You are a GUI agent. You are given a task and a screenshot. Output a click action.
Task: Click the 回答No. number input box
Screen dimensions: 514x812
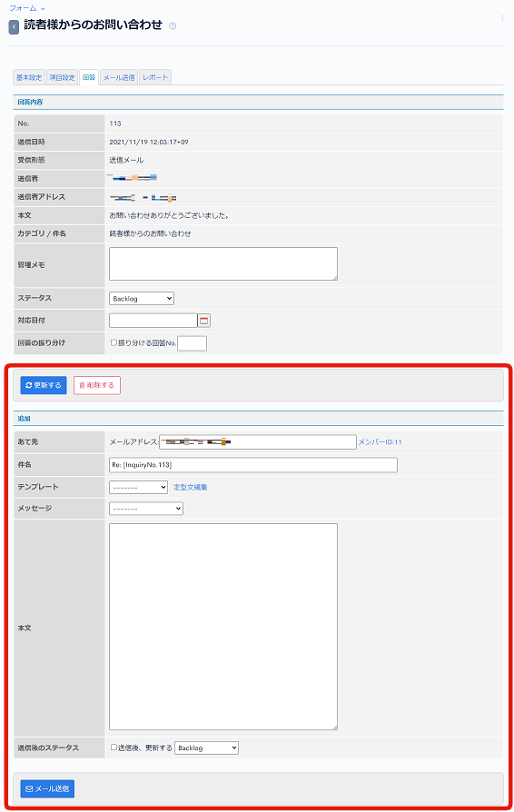[192, 343]
